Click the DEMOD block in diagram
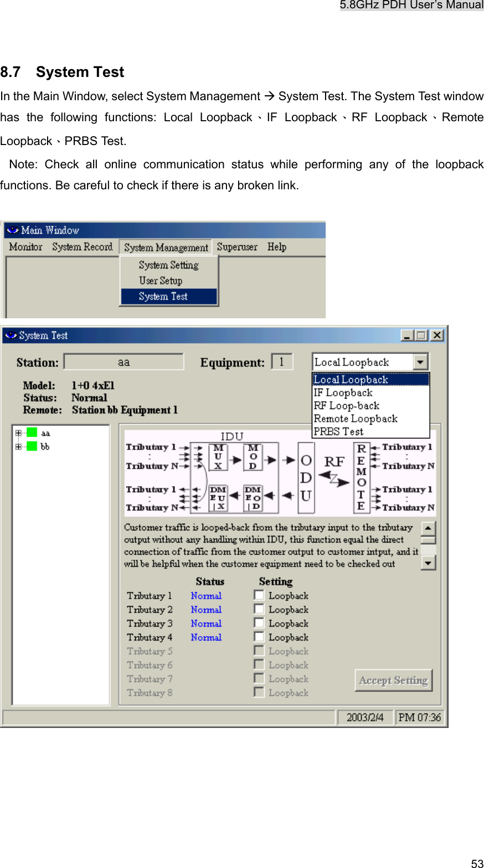This screenshot has width=484, height=868. point(253,498)
